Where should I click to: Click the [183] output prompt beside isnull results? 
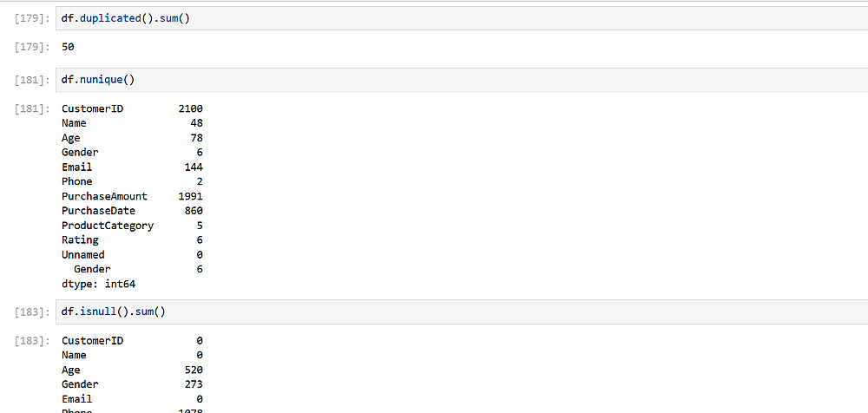click(x=33, y=341)
